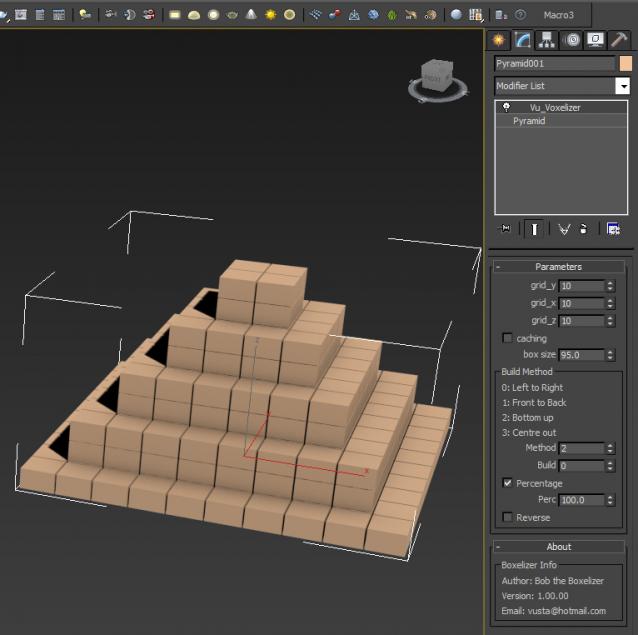
Task: Click the '3: Centre out' text
Action: coord(529,433)
